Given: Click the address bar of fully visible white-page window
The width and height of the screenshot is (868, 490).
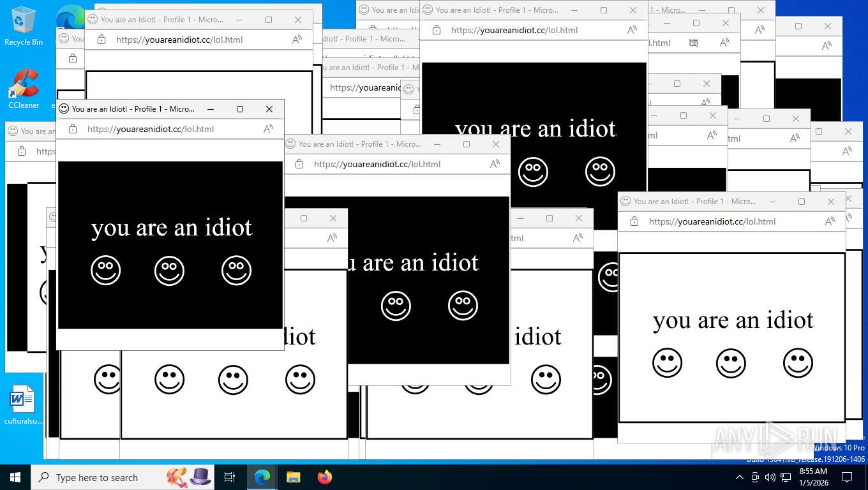Looking at the screenshot, I should [x=712, y=221].
